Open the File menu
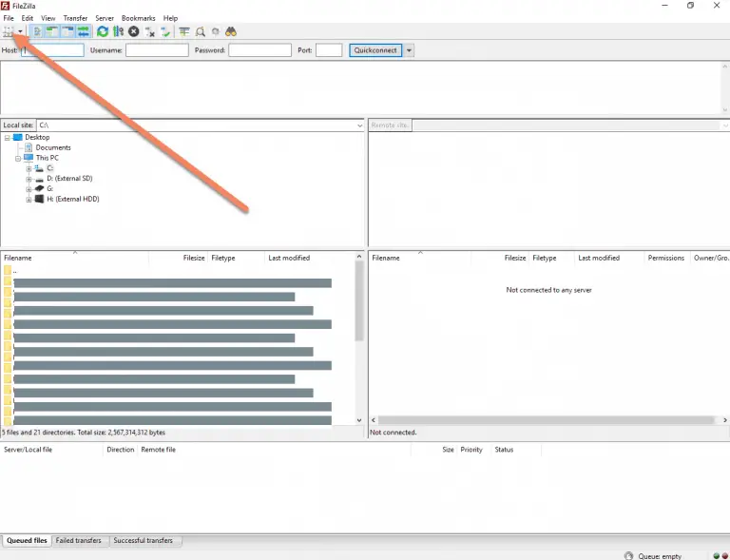730x560 pixels. coord(9,18)
